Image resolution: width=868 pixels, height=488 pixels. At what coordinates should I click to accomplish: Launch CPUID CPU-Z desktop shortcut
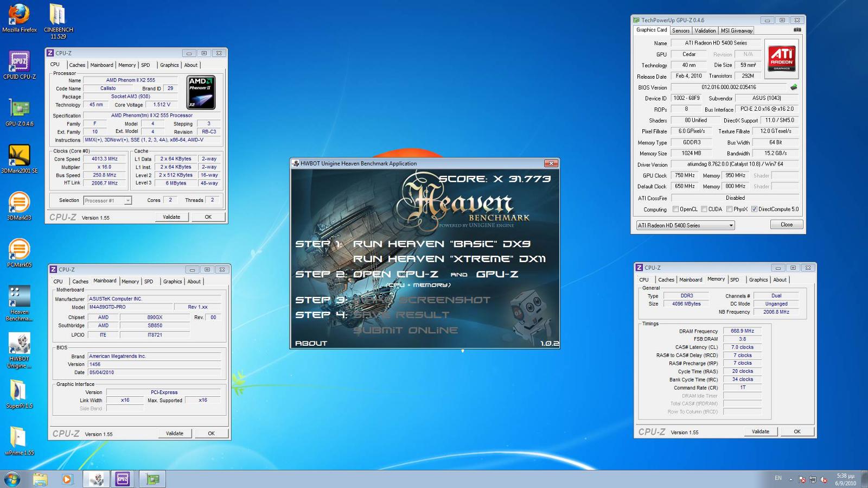[x=20, y=65]
